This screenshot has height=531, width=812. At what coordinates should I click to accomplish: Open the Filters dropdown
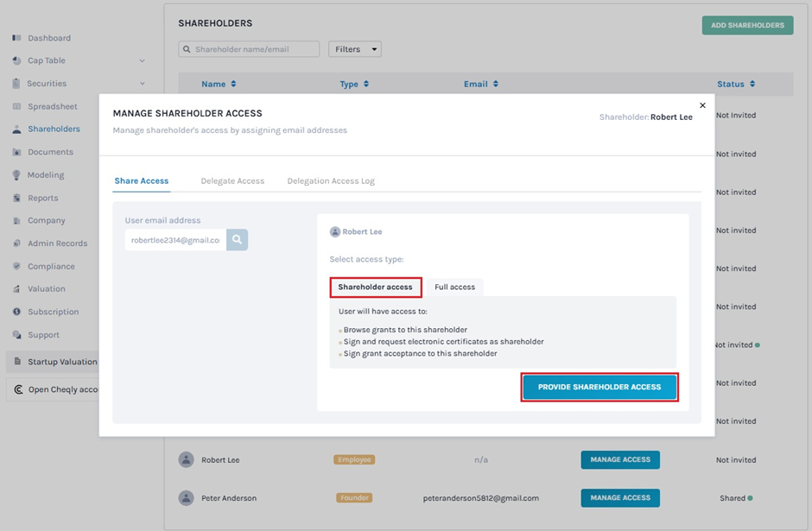click(x=354, y=49)
